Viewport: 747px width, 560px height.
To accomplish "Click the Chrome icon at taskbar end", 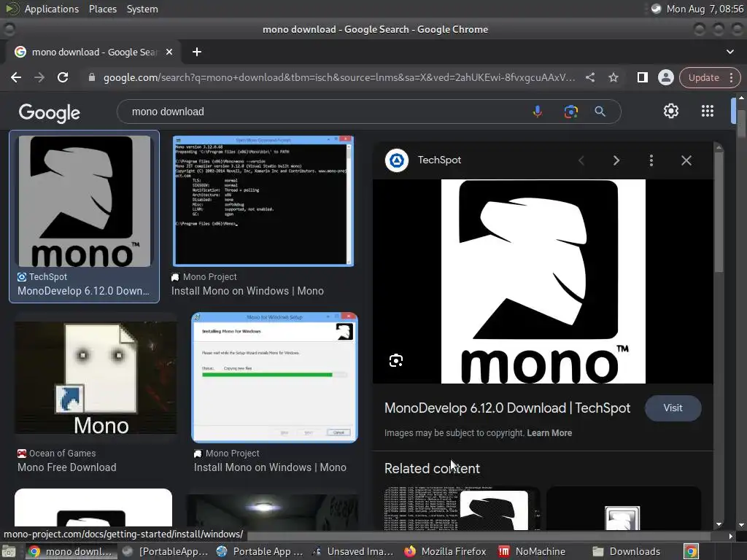I will (691, 551).
